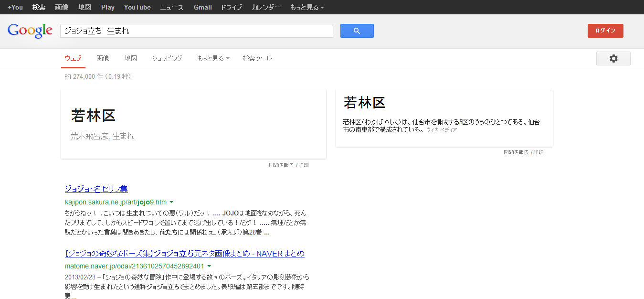Click the ウィキペディア source link
This screenshot has width=644, height=299.
point(442,130)
